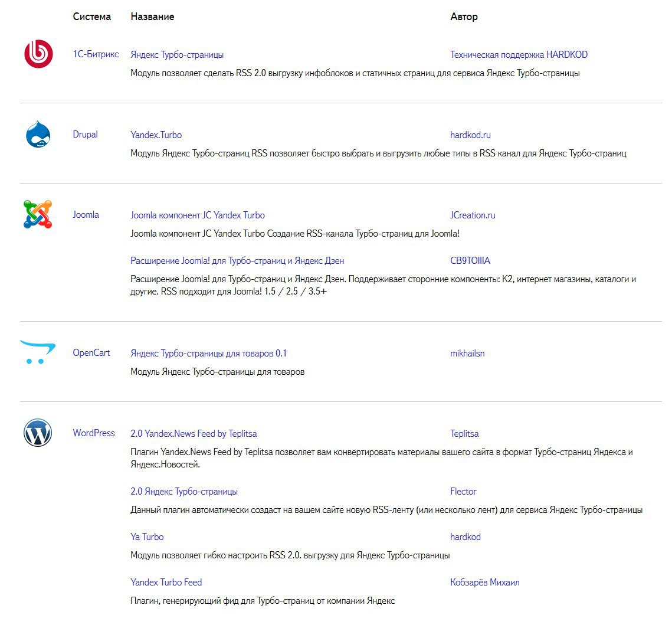
Task: Click the WordPress W logo
Action: 38,433
